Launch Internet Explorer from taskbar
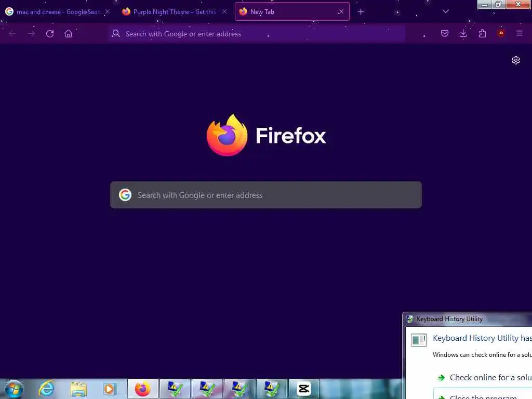The height and width of the screenshot is (399, 532). [46, 389]
